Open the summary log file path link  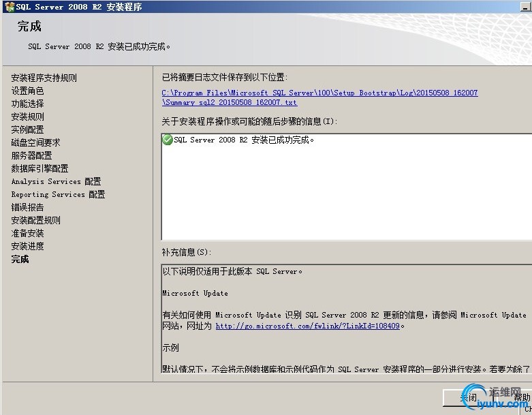coord(319,97)
